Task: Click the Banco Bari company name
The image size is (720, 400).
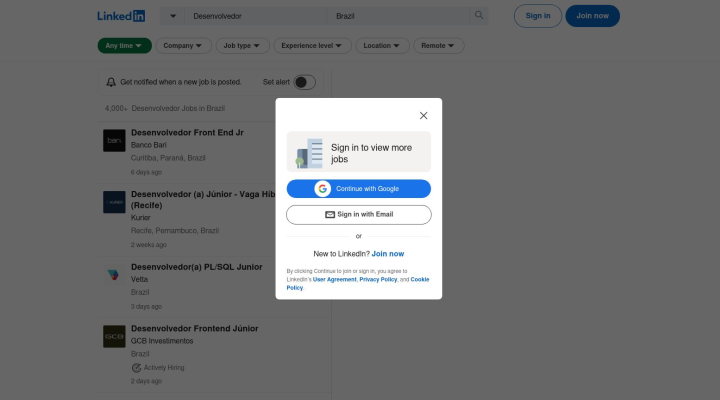Action: click(x=149, y=145)
